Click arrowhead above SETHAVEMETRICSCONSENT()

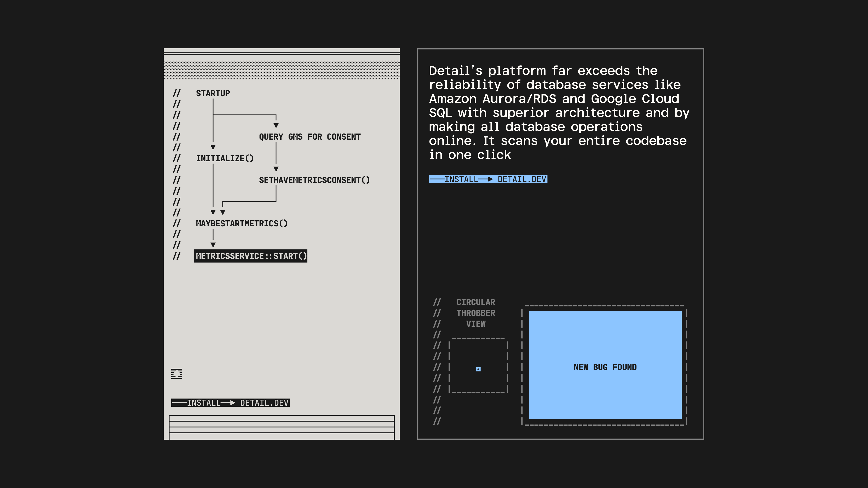276,169
